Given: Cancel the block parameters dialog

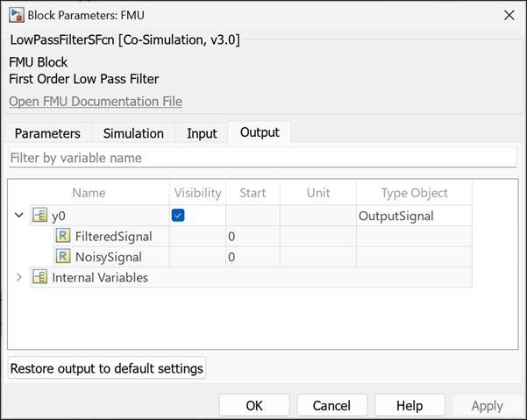Looking at the screenshot, I should pyautogui.click(x=331, y=405).
